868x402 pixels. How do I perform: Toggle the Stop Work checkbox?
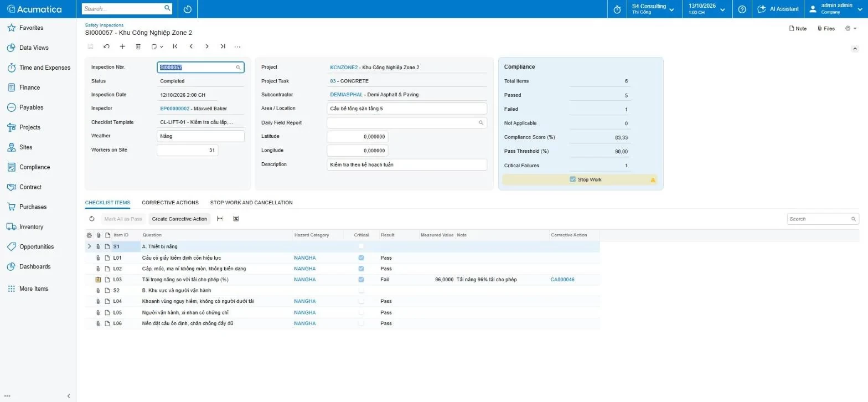pos(572,179)
